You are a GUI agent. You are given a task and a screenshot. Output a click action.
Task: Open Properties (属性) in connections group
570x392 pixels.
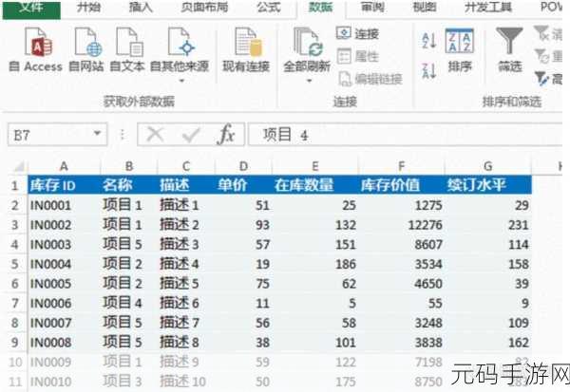coord(358,56)
